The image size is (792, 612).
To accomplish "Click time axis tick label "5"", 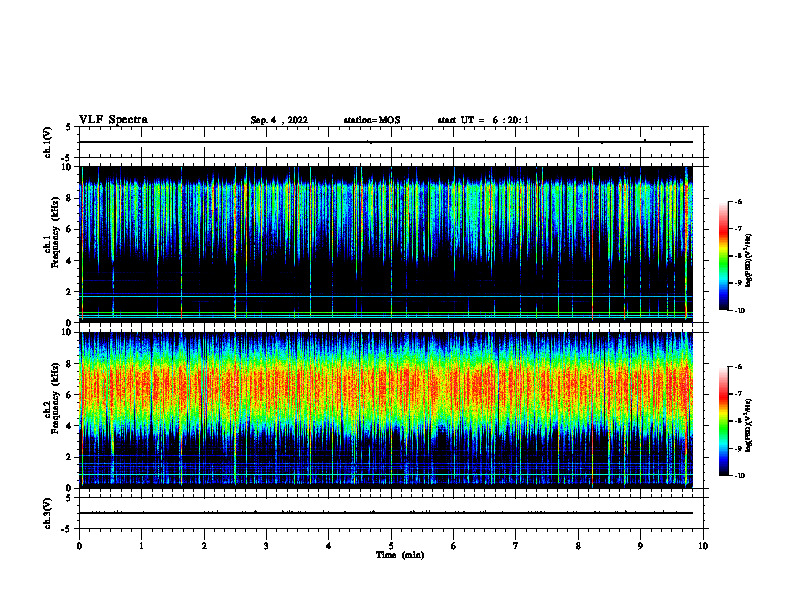I will pyautogui.click(x=391, y=546).
